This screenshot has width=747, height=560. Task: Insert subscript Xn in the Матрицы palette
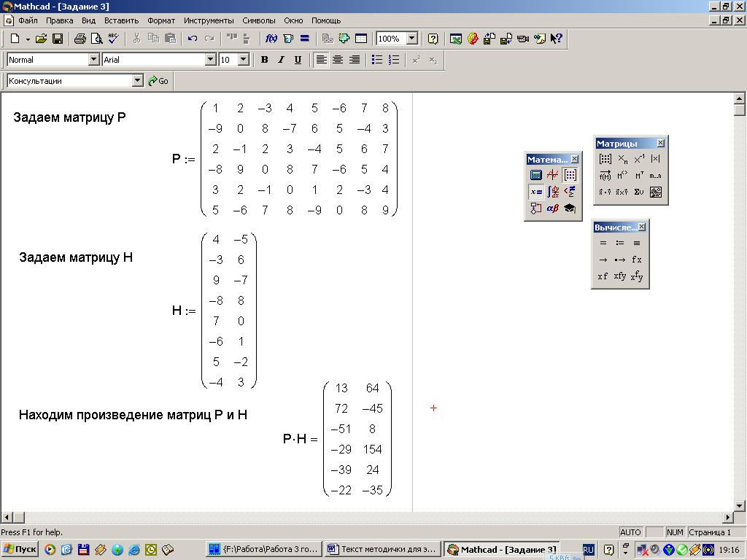click(622, 159)
